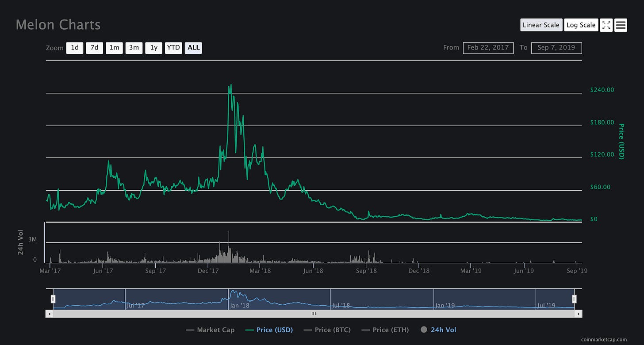644x345 pixels.
Task: Choose the 1y zoom range
Action: [x=153, y=48]
